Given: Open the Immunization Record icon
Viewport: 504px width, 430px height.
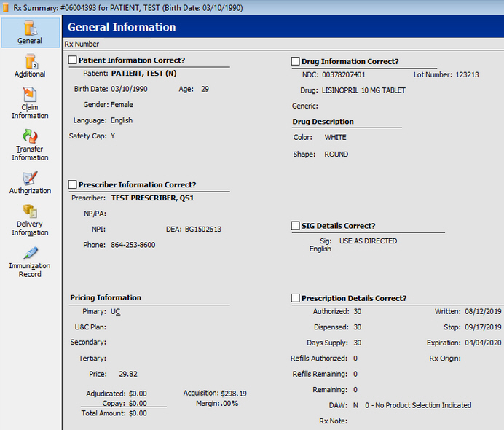Looking at the screenshot, I should (x=30, y=254).
